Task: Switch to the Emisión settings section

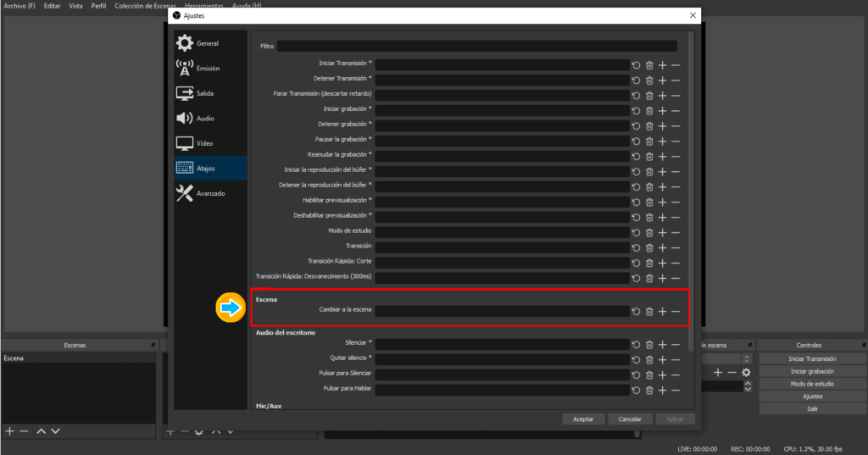Action: (x=209, y=69)
